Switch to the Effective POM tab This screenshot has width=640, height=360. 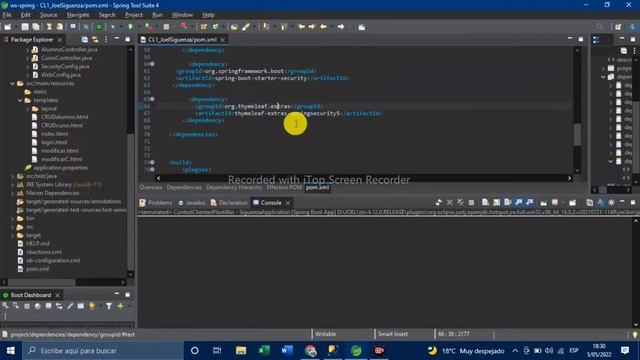(284, 187)
